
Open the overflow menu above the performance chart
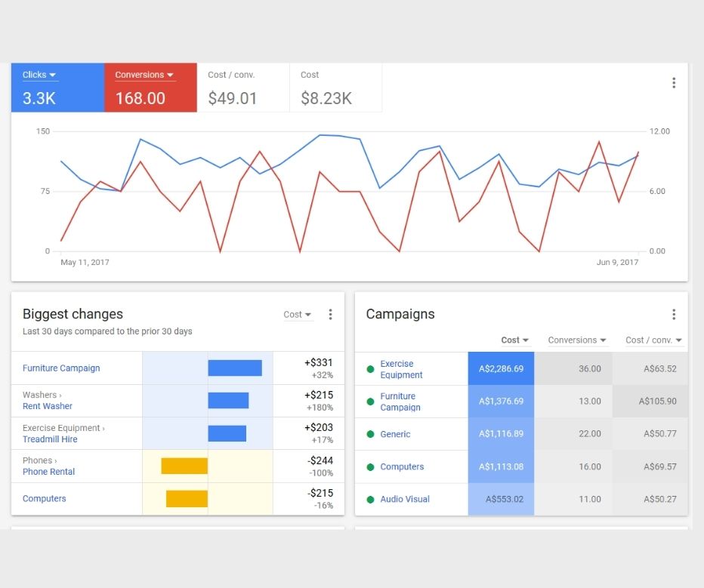tap(674, 83)
